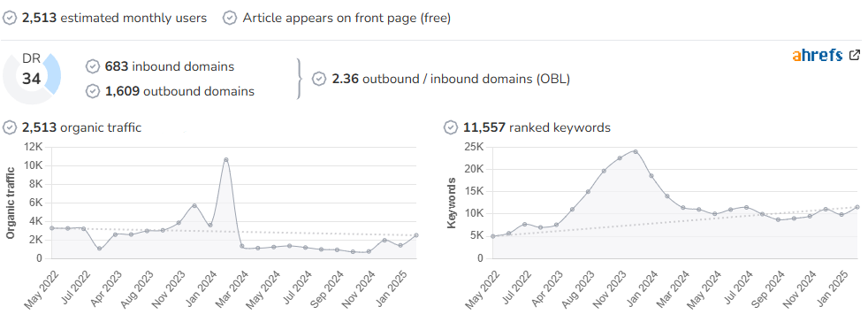Click '11,557 ranked keywords' heading
Screen dimensions: 868x322
click(x=537, y=127)
